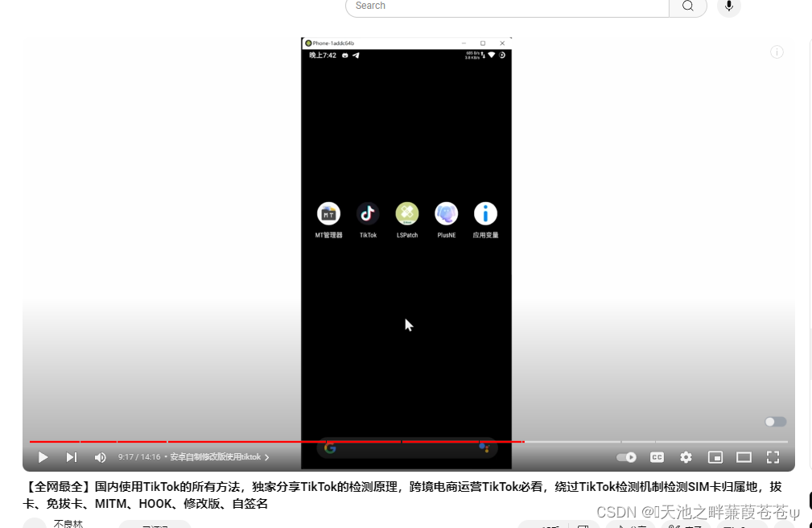Click inside the Search input field
812x528 pixels.
pos(508,6)
